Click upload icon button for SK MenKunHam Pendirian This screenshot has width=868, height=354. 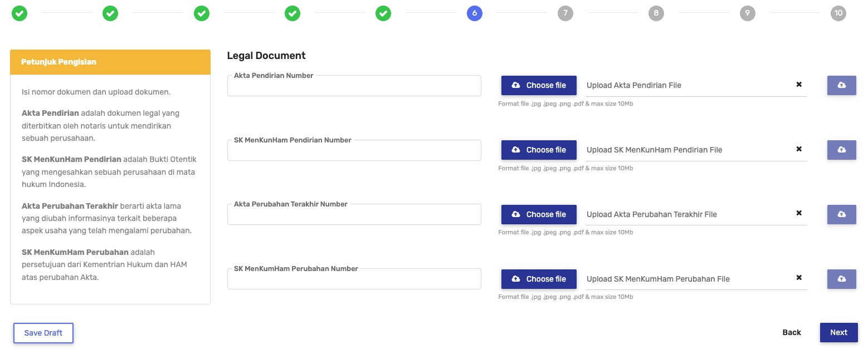pos(841,150)
